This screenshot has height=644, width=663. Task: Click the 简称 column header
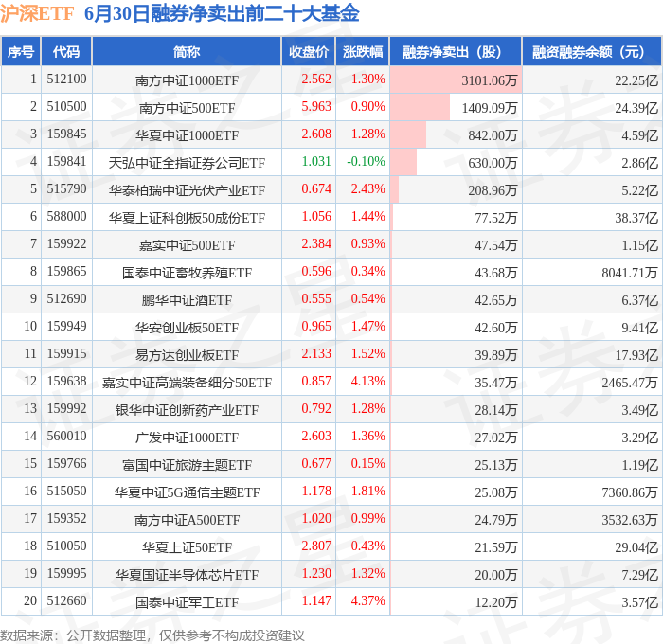point(187,51)
